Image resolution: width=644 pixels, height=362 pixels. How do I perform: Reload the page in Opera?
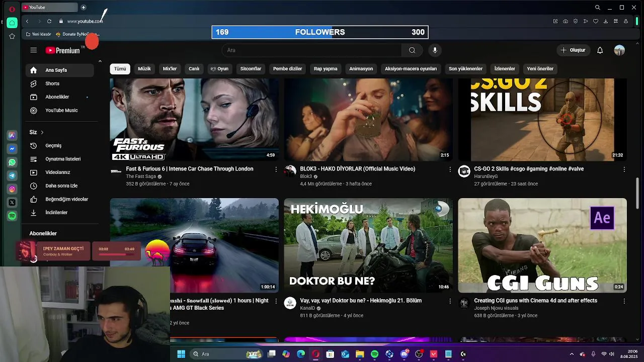[x=49, y=21]
